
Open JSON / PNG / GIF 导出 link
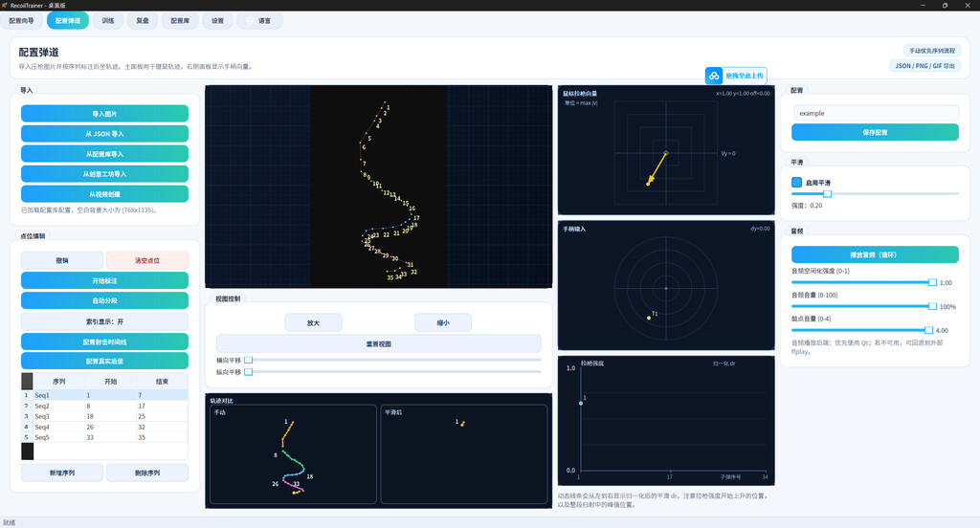point(924,66)
